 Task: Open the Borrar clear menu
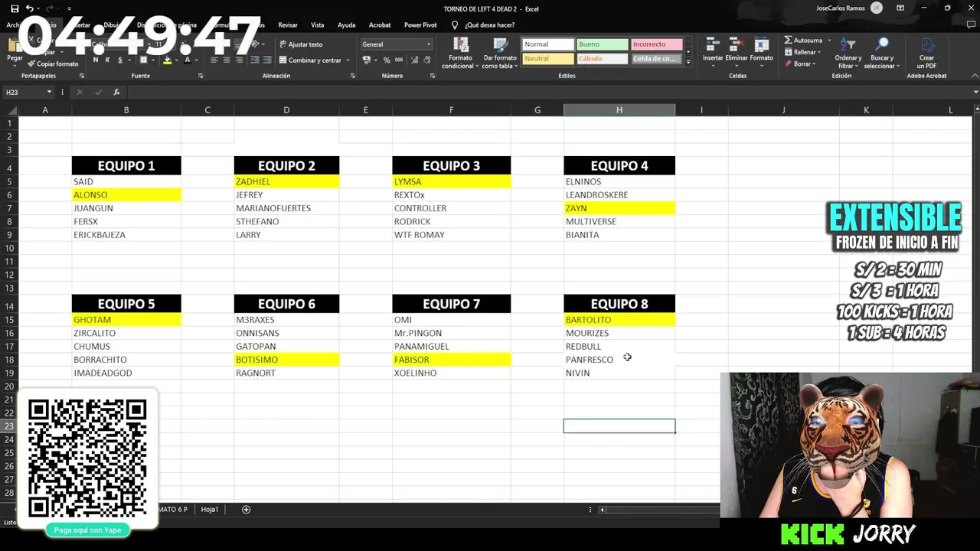click(801, 64)
